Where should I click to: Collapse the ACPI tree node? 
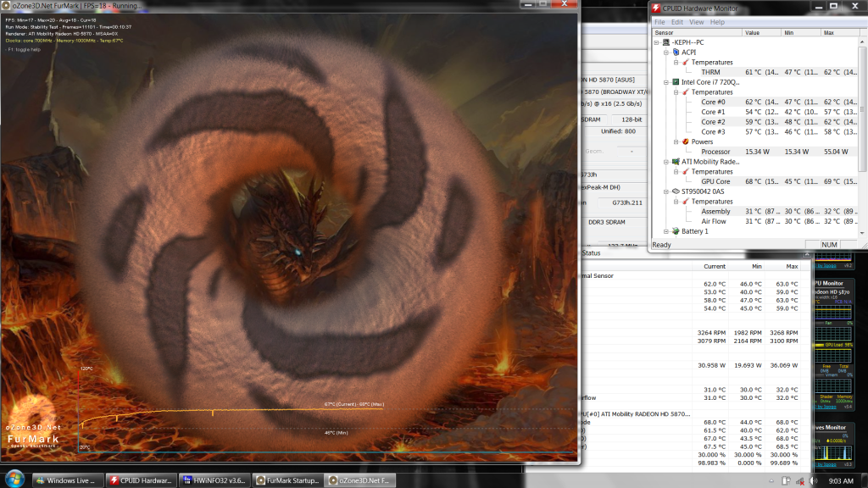pos(666,52)
